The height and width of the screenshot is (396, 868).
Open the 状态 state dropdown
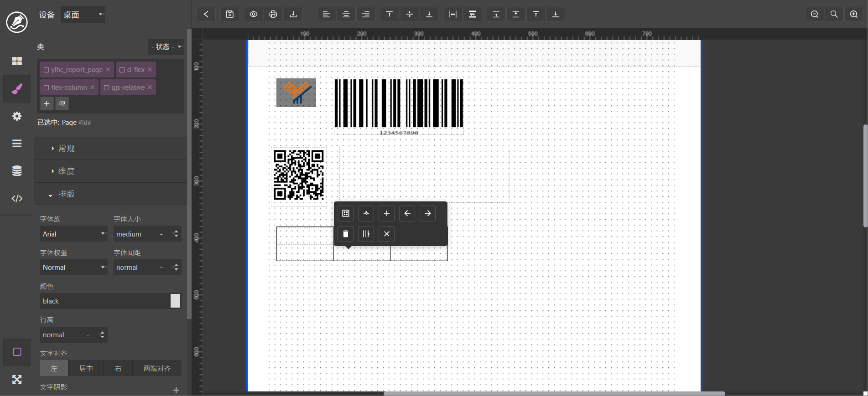tap(166, 46)
